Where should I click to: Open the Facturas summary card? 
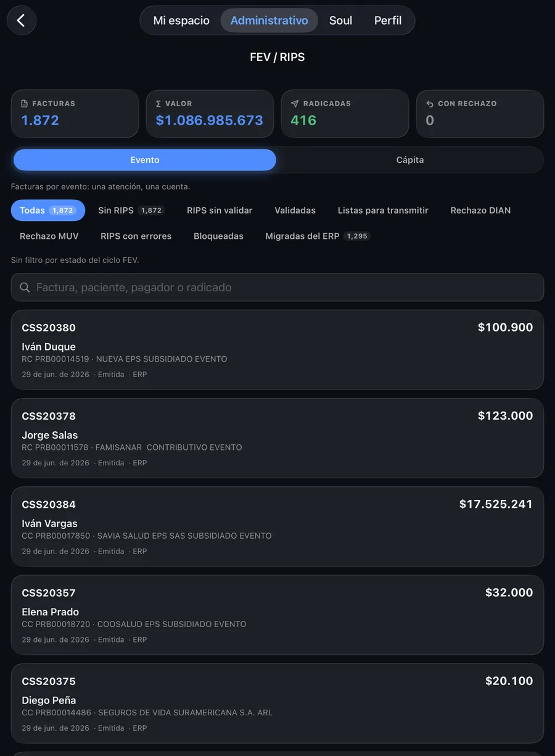[x=75, y=114]
